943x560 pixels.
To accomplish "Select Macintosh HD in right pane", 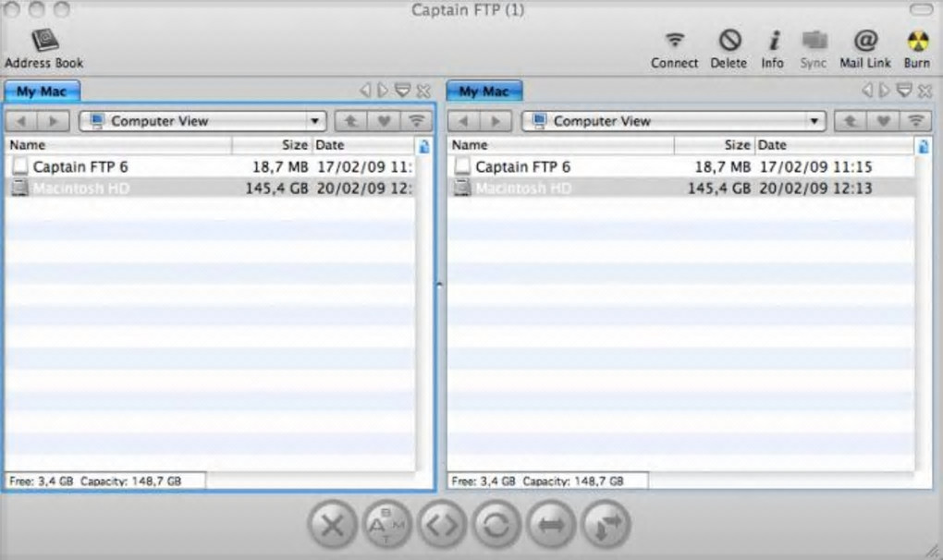I will click(681, 189).
